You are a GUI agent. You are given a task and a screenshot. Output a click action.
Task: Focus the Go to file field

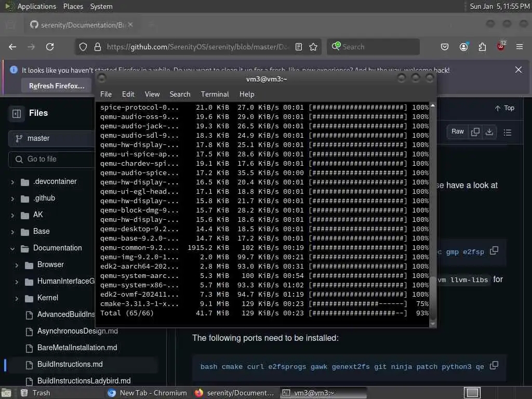pos(51,159)
